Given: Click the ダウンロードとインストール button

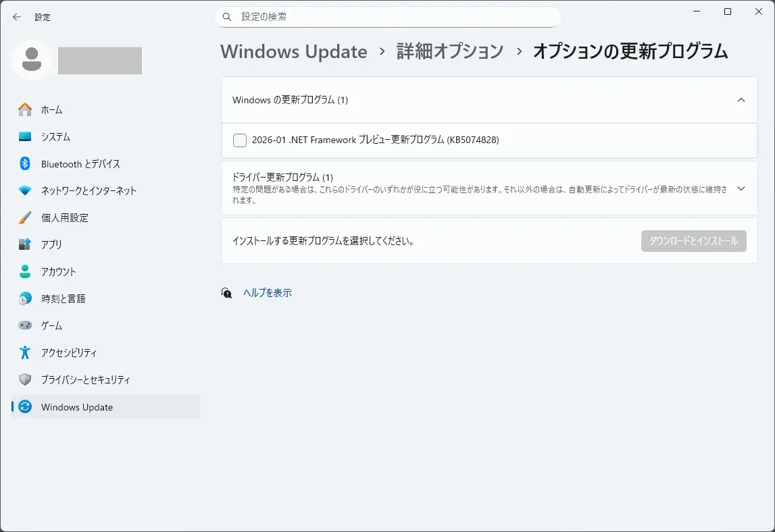Looking at the screenshot, I should (693, 241).
